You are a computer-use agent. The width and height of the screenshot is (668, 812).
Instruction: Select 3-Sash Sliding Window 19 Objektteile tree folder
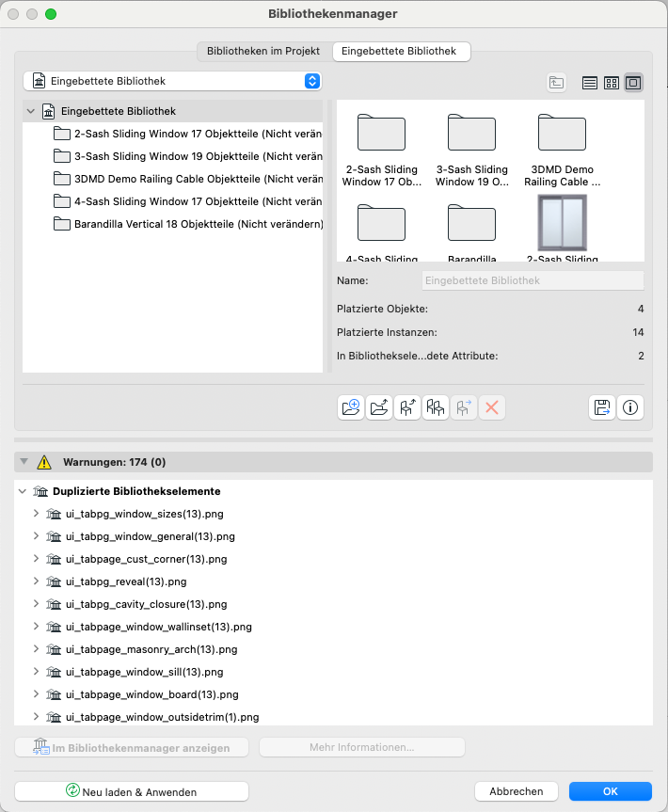tap(172, 156)
